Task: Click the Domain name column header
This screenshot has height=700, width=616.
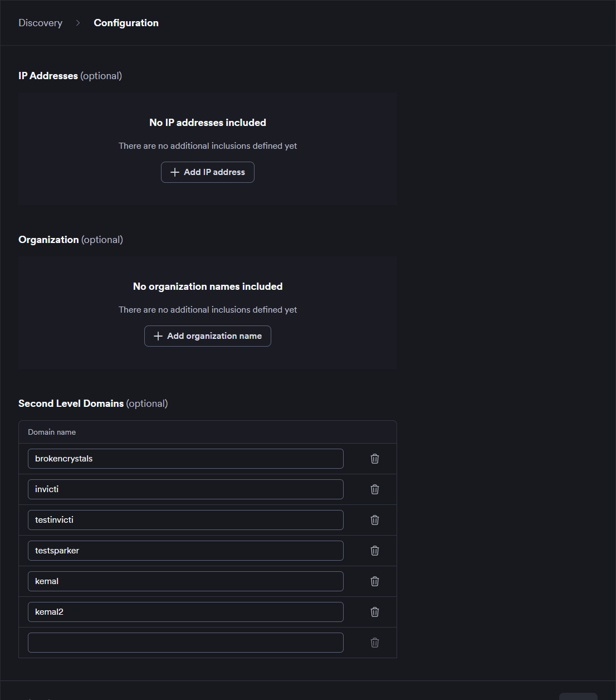Action: click(52, 432)
